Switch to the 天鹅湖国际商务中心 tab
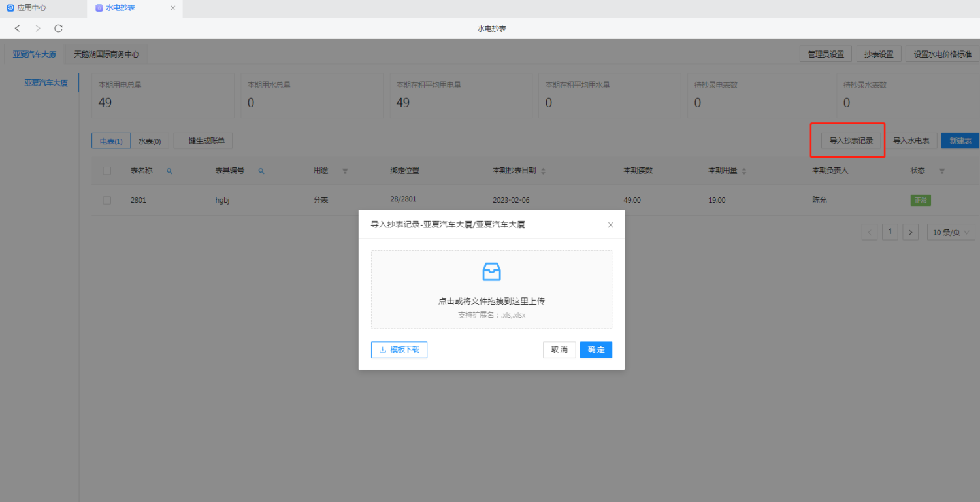Image resolution: width=980 pixels, height=502 pixels. point(106,54)
